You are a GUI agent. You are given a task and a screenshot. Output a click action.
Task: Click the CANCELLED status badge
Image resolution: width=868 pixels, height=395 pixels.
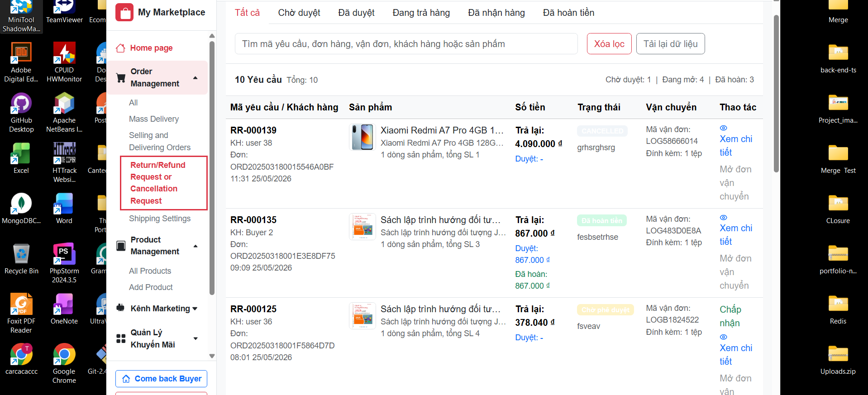tap(602, 131)
